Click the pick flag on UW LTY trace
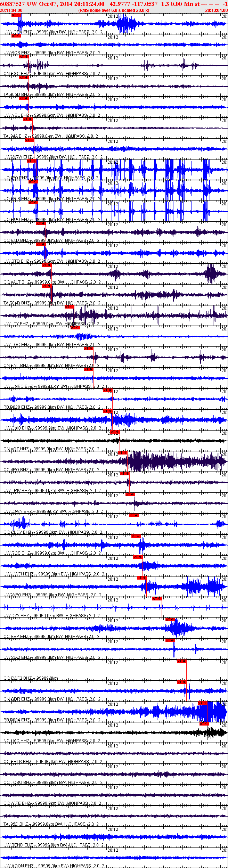This screenshot has height=868, width=228. click(69, 307)
